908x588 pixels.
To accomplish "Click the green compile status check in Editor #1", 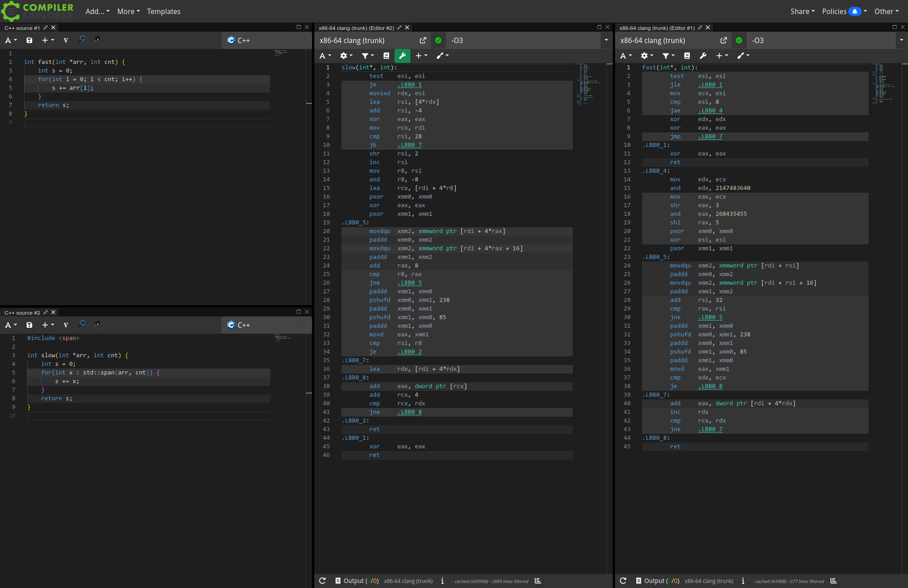I will [739, 40].
